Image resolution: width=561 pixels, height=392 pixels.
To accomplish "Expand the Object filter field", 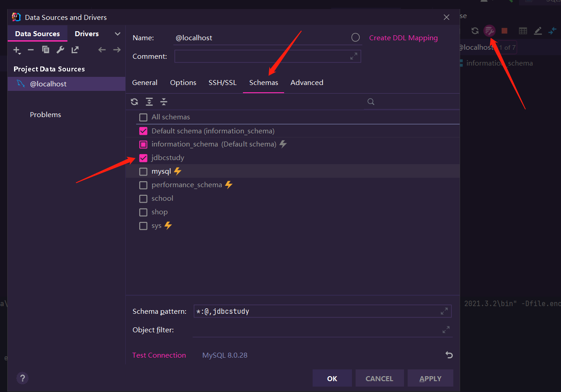I will point(446,330).
